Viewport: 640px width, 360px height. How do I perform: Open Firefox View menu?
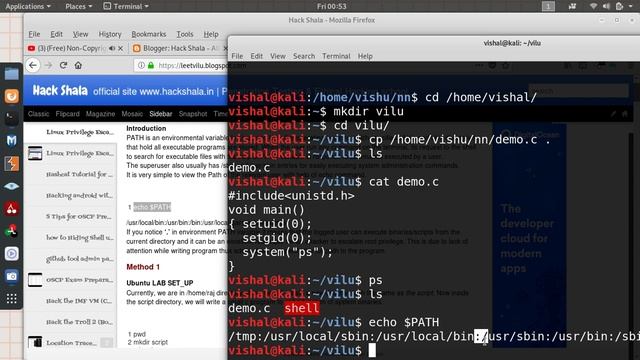pos(80,34)
